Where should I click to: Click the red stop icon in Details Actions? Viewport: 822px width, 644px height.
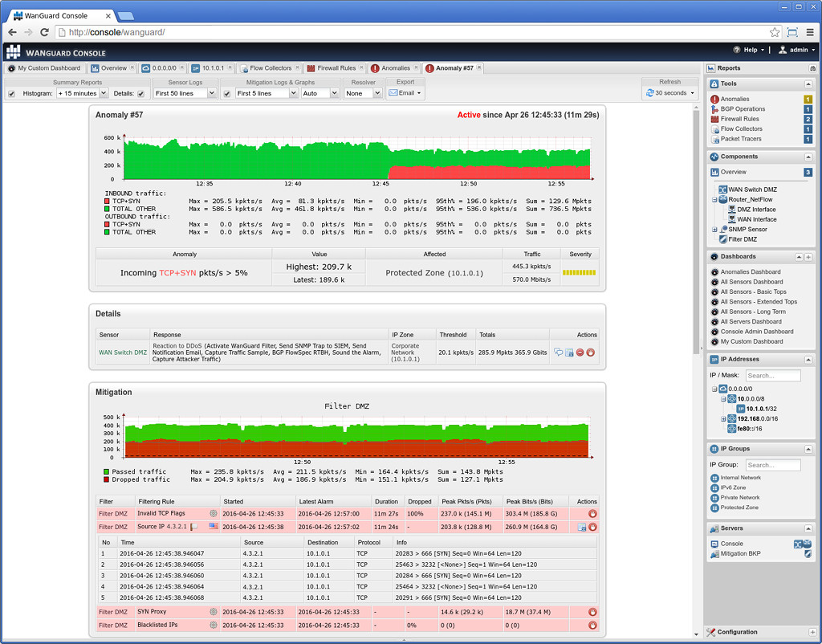click(590, 353)
